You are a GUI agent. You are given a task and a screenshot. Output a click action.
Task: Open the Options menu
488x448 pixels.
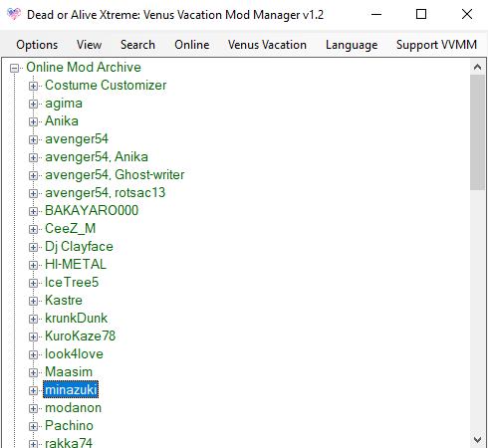tap(37, 45)
